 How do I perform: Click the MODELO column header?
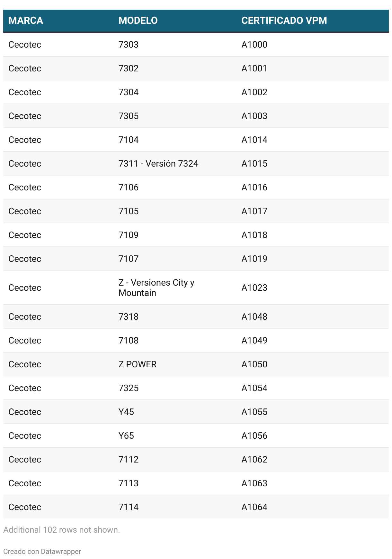(x=138, y=21)
